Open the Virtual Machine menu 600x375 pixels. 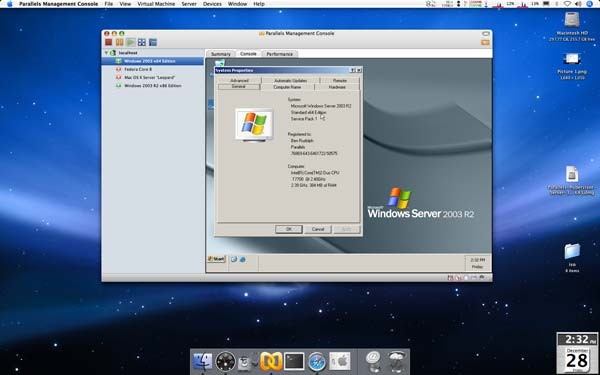pos(156,4)
